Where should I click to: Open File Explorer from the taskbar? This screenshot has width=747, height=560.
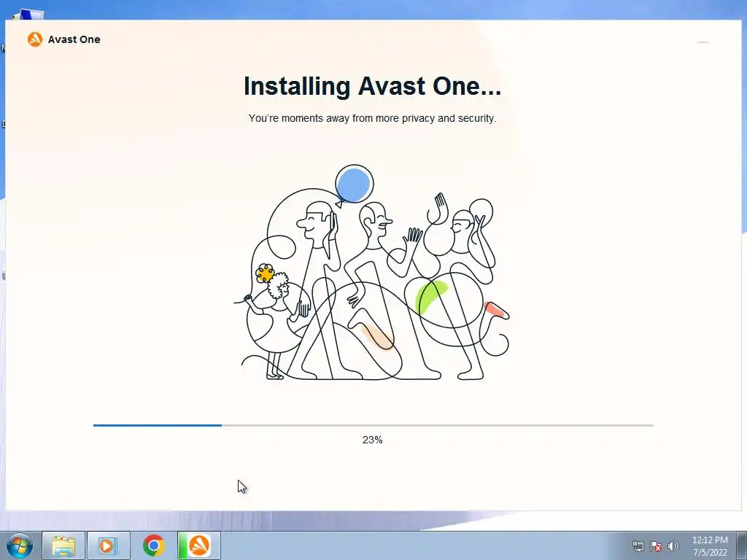click(x=63, y=545)
